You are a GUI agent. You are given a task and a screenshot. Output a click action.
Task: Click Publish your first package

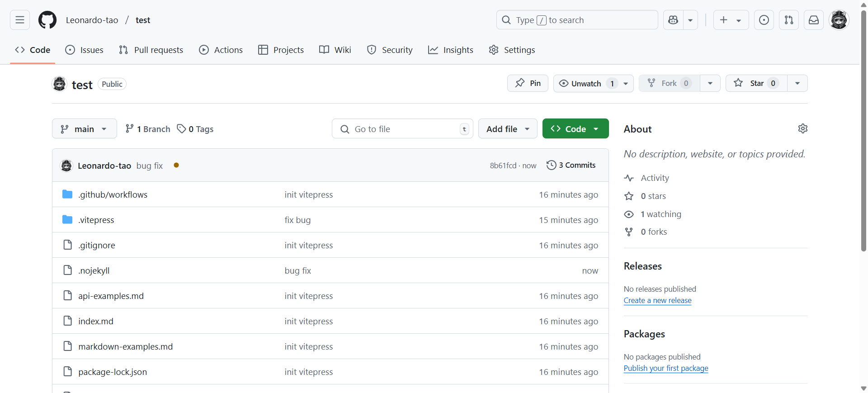(x=666, y=368)
